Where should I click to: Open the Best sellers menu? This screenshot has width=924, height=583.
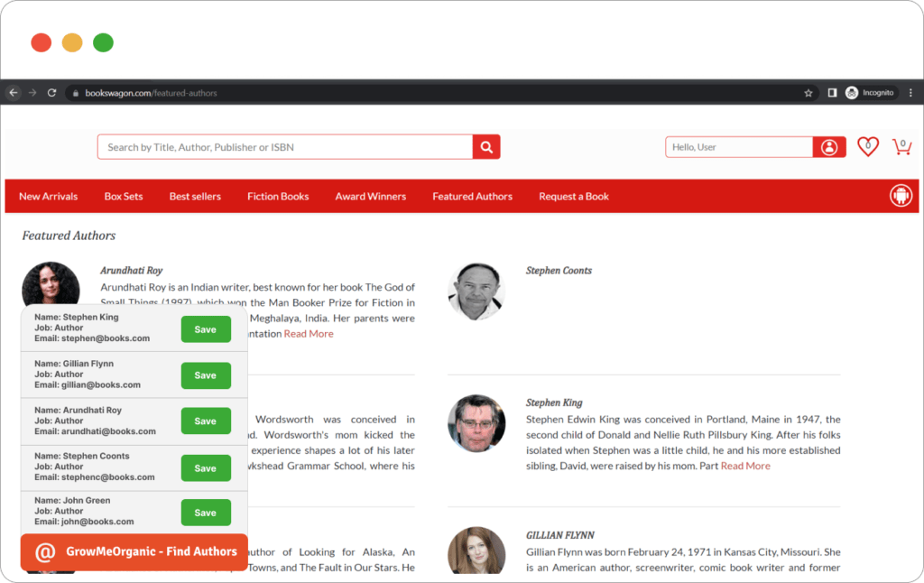pos(195,197)
